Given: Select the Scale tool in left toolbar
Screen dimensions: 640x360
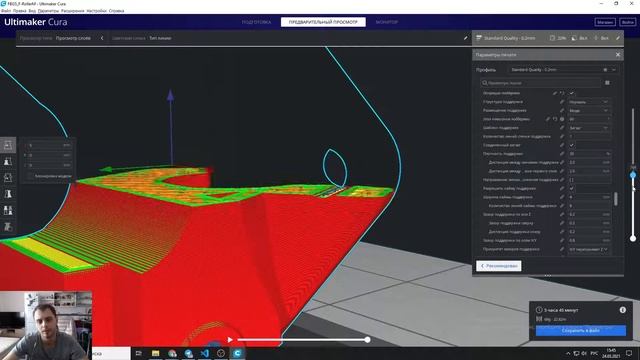Looking at the screenshot, I should [8, 162].
